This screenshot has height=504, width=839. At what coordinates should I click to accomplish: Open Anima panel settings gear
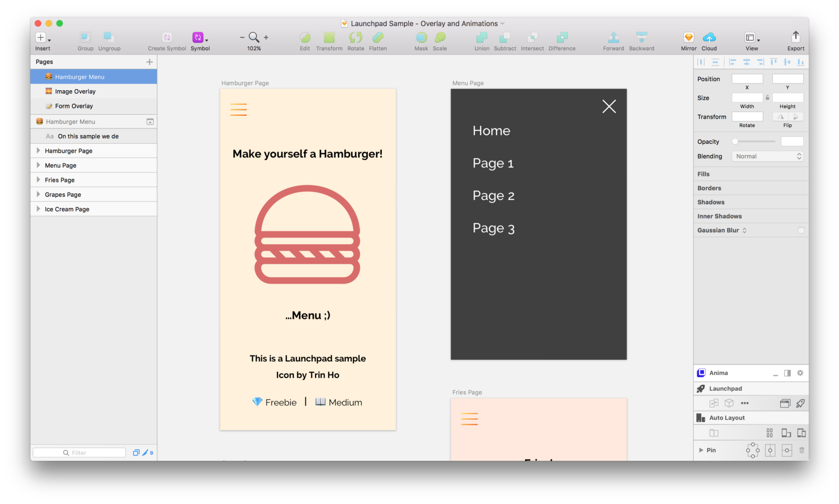tap(800, 373)
